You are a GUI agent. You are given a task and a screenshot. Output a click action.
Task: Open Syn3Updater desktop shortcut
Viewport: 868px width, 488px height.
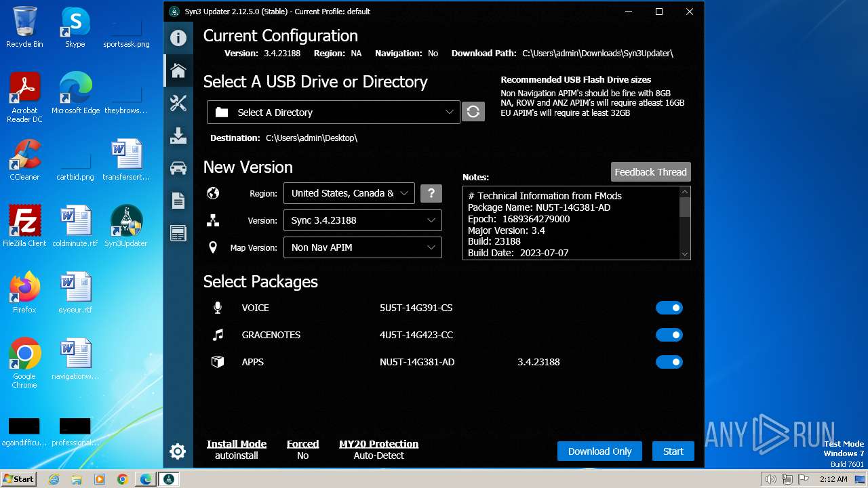tap(126, 226)
